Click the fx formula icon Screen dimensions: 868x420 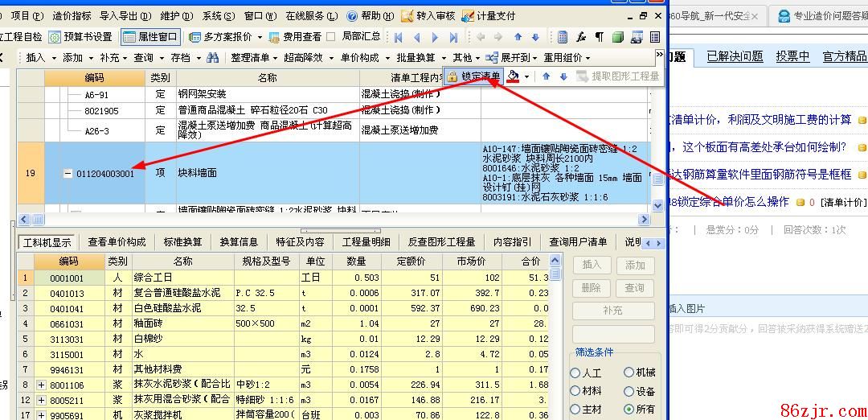click(580, 36)
